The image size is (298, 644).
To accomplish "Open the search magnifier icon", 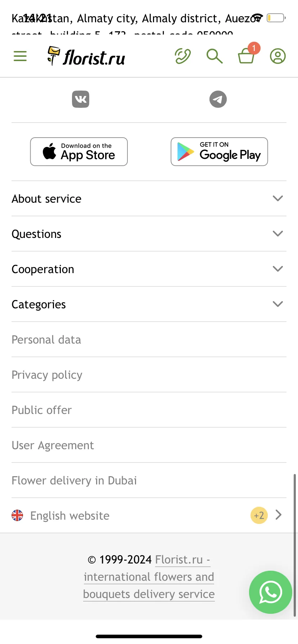I will point(215,56).
